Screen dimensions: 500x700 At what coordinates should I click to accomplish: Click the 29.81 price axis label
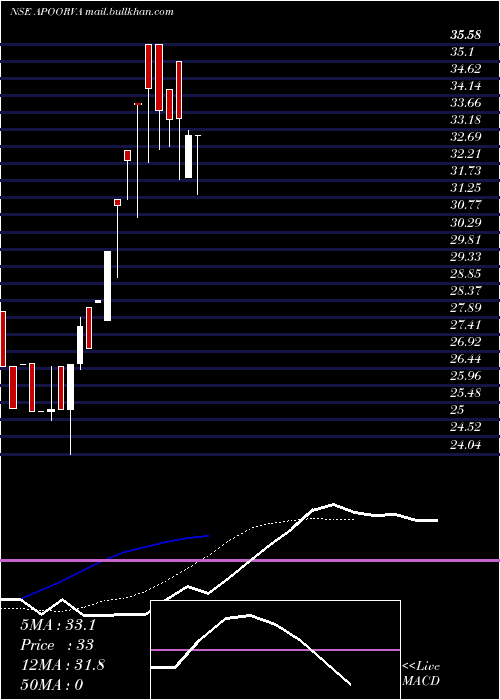tap(466, 240)
